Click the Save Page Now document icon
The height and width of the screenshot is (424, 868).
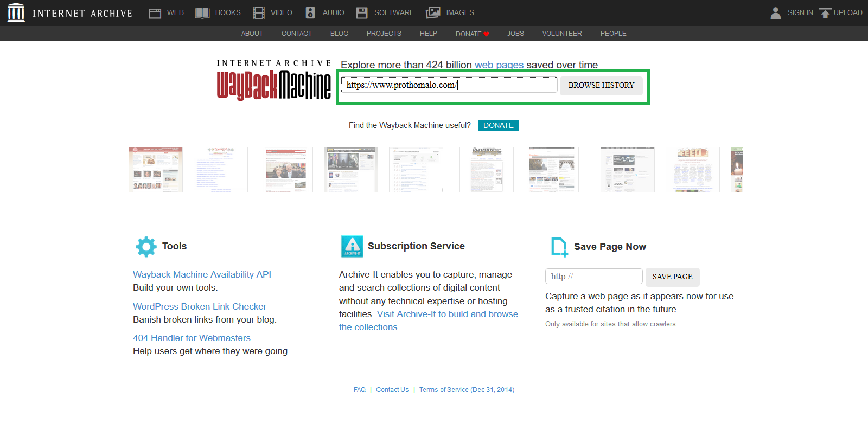tap(559, 247)
